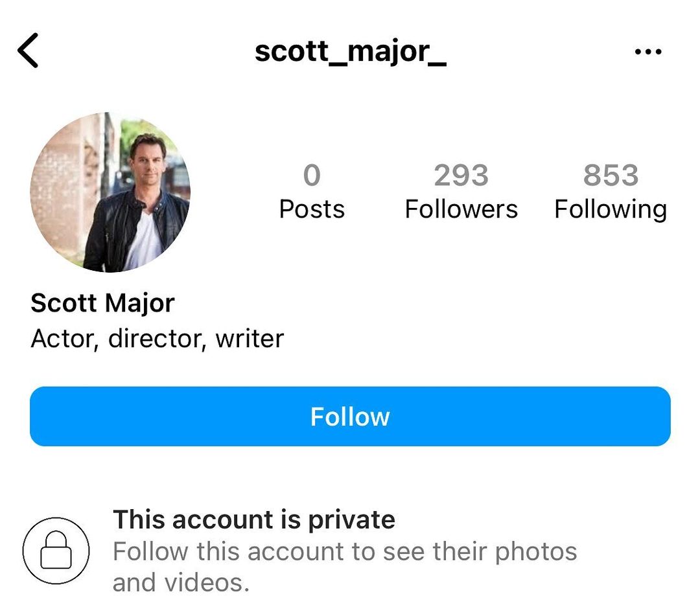
Task: Tap the 'This account is private' heading
Action: tap(254, 519)
